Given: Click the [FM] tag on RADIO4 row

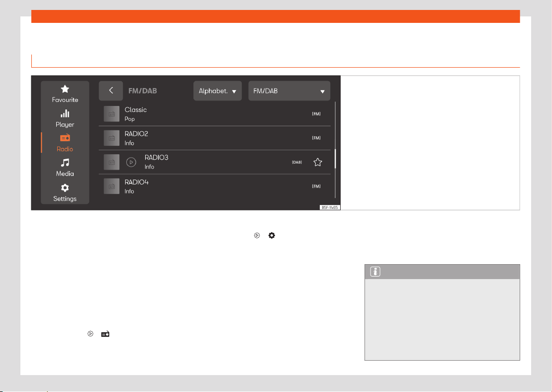Looking at the screenshot, I should tap(316, 186).
